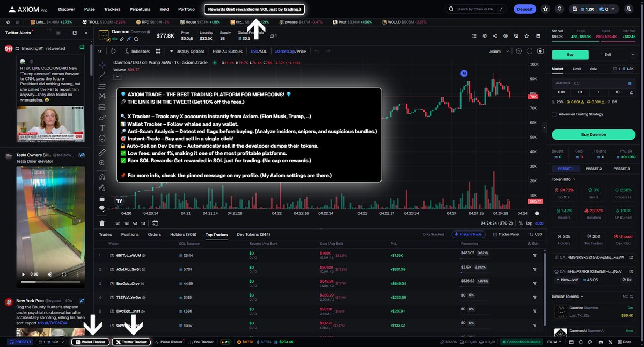Play the Tesla Diner elevator video
The height and width of the screenshot is (347, 644).
(x=23, y=274)
